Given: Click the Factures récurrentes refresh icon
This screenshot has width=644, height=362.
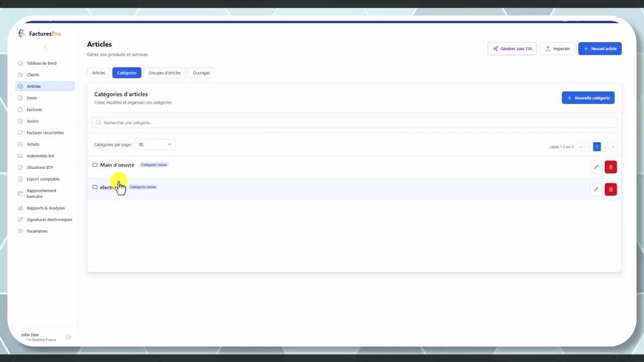Looking at the screenshot, I should [20, 133].
